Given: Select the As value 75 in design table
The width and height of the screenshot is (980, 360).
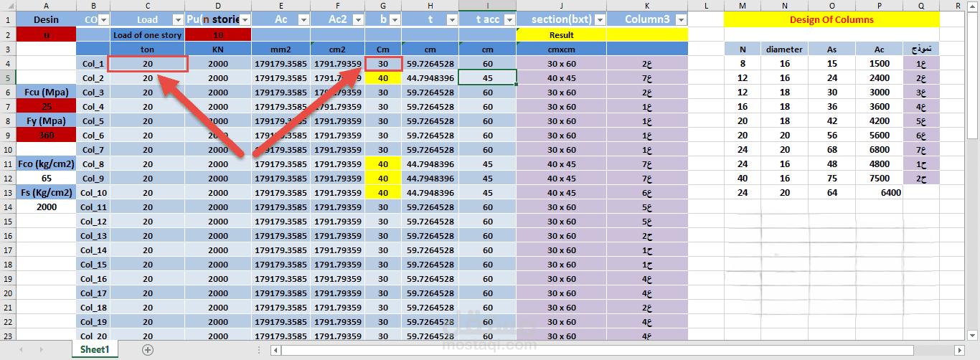Looking at the screenshot, I should tap(832, 179).
